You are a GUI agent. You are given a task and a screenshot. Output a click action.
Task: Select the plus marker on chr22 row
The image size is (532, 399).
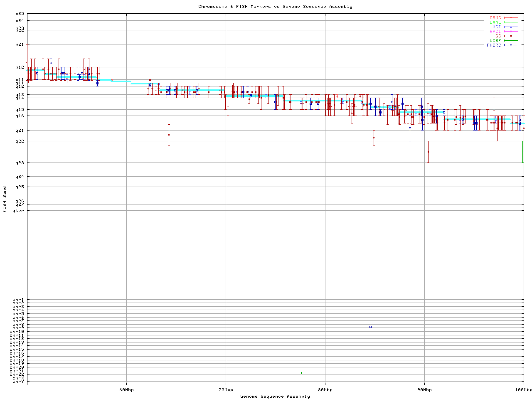(301, 373)
